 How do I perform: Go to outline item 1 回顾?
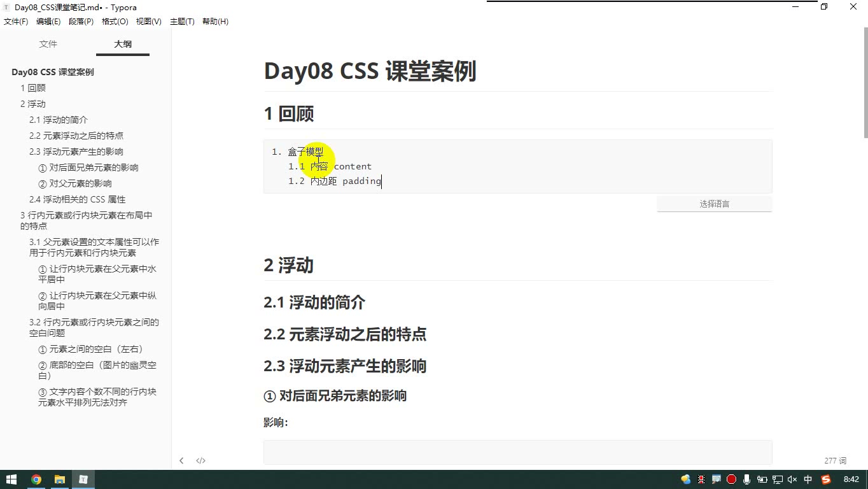coord(33,88)
